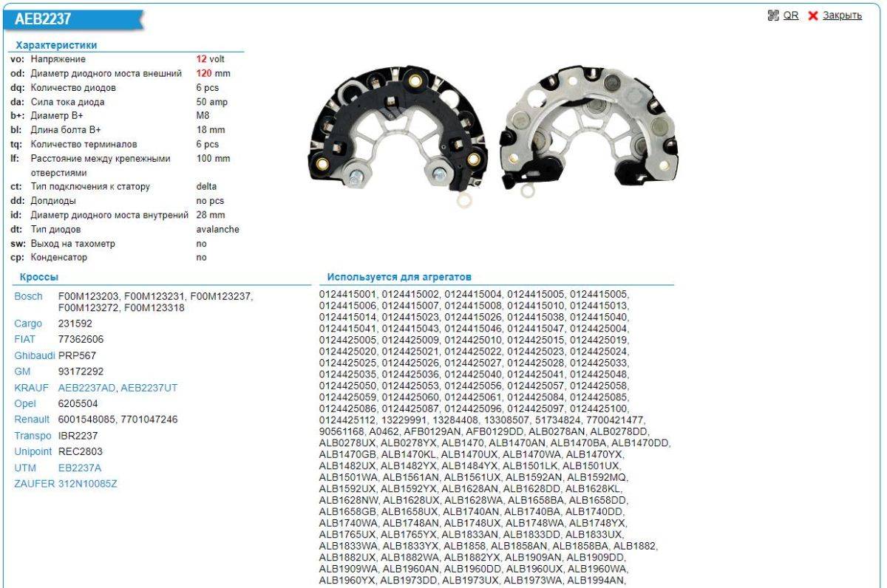Open cross reference AEB2237AD
Viewport: 887px width, 588px height.
[x=86, y=388]
